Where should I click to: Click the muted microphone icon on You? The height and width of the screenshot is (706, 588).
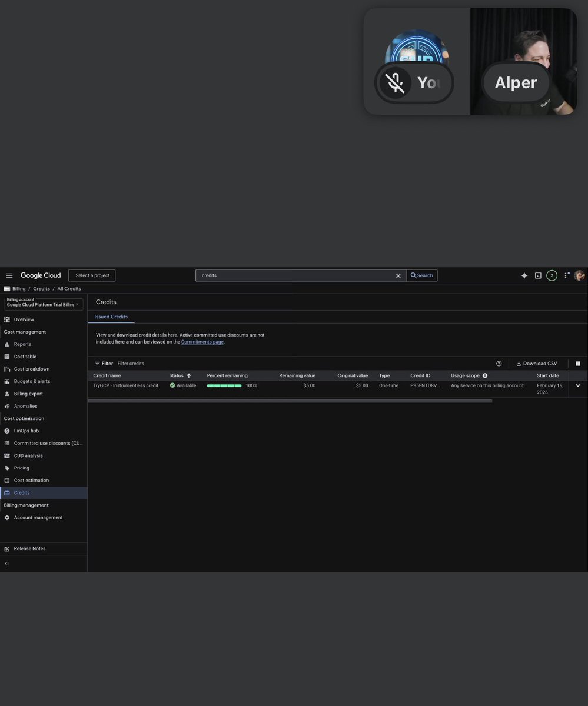click(395, 82)
